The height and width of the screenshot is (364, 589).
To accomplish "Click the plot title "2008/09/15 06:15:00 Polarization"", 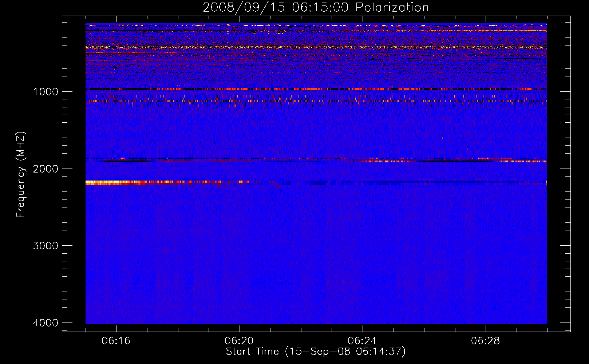I will click(316, 7).
